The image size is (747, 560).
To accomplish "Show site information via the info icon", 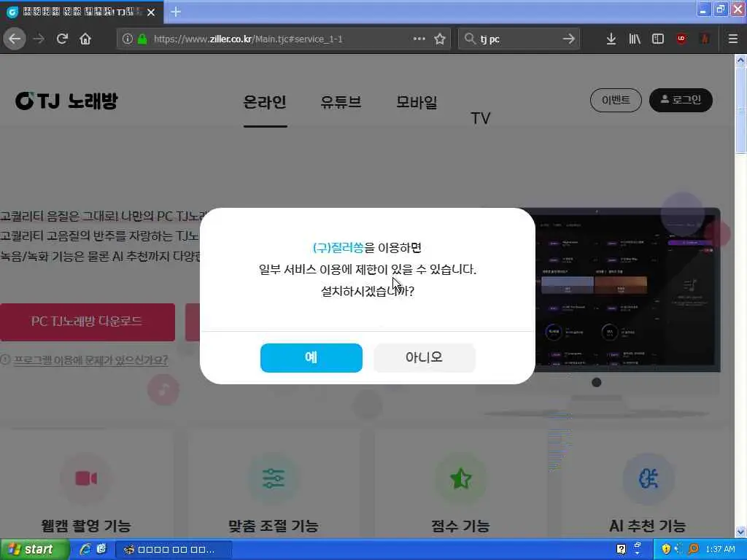I will (127, 39).
